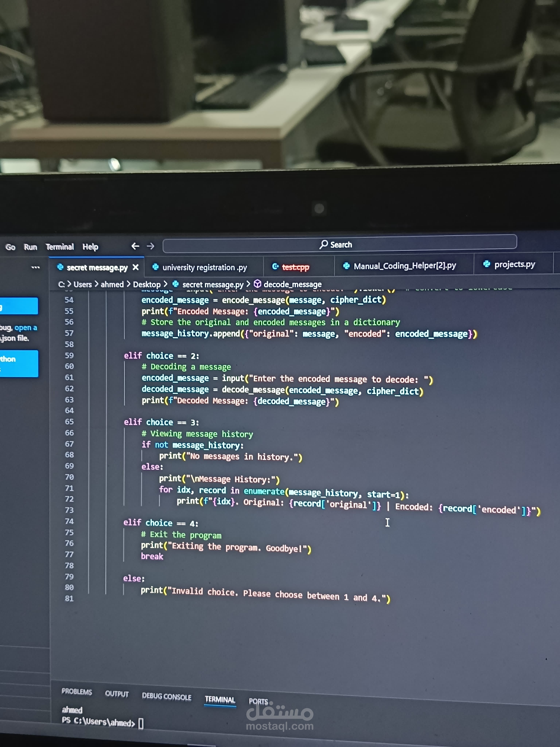Click the '# Store the original and encoded' comment
The width and height of the screenshot is (560, 747).
(271, 322)
